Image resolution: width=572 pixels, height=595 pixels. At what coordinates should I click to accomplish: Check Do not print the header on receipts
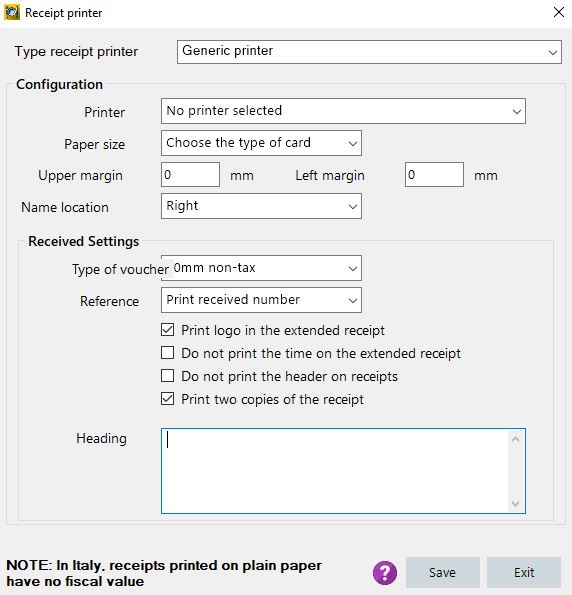(x=167, y=376)
